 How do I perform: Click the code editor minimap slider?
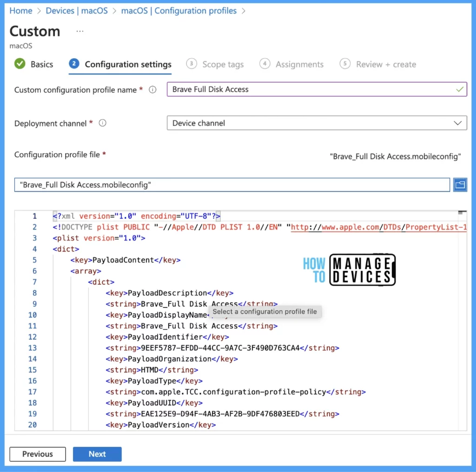coord(462,213)
